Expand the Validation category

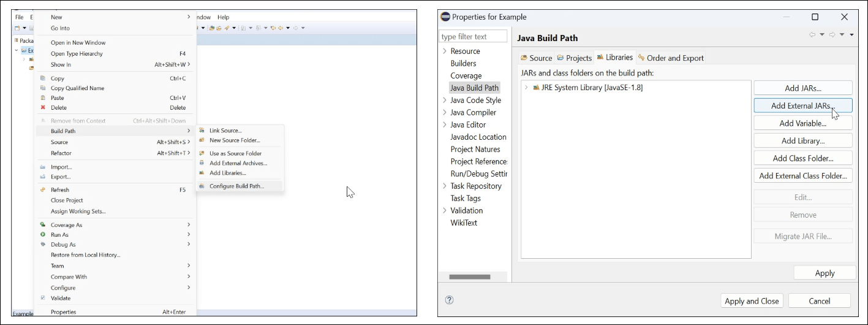coord(445,210)
